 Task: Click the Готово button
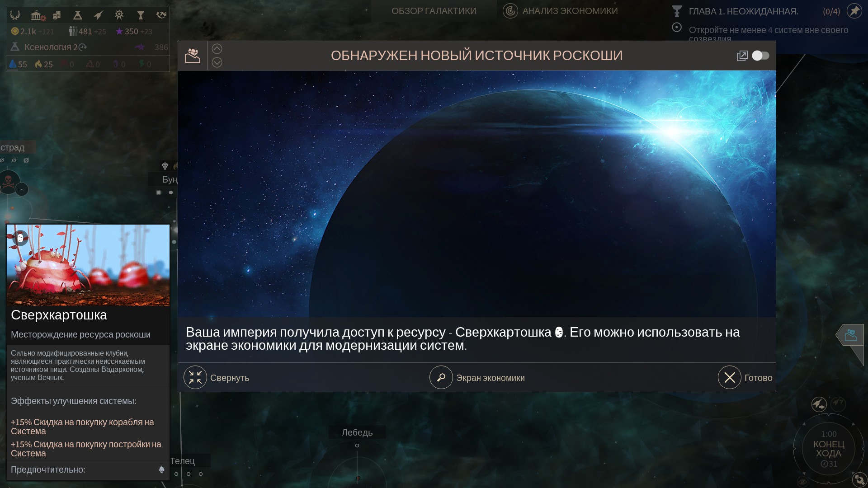tap(730, 377)
